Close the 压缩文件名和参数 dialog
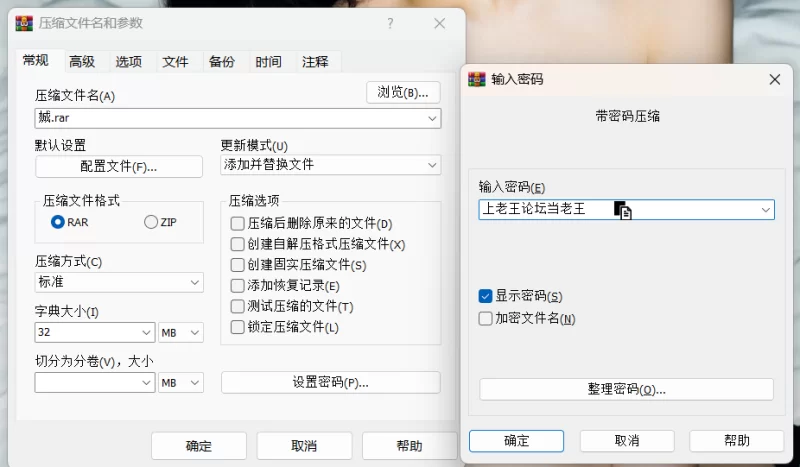 439,23
